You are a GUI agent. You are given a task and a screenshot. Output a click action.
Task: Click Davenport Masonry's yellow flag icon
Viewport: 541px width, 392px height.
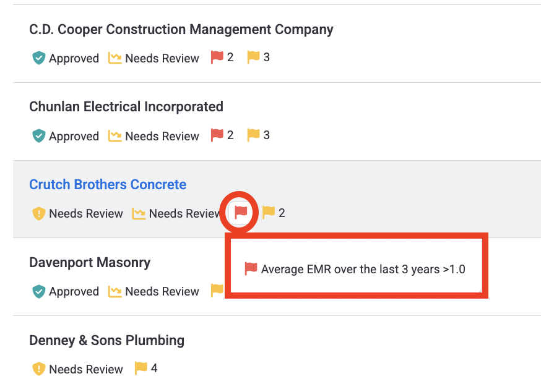click(x=217, y=291)
